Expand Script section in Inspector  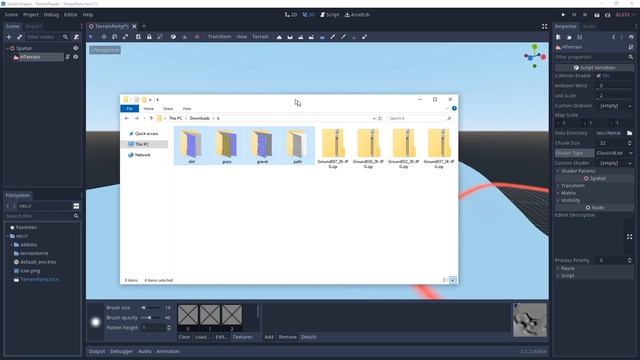point(594,276)
